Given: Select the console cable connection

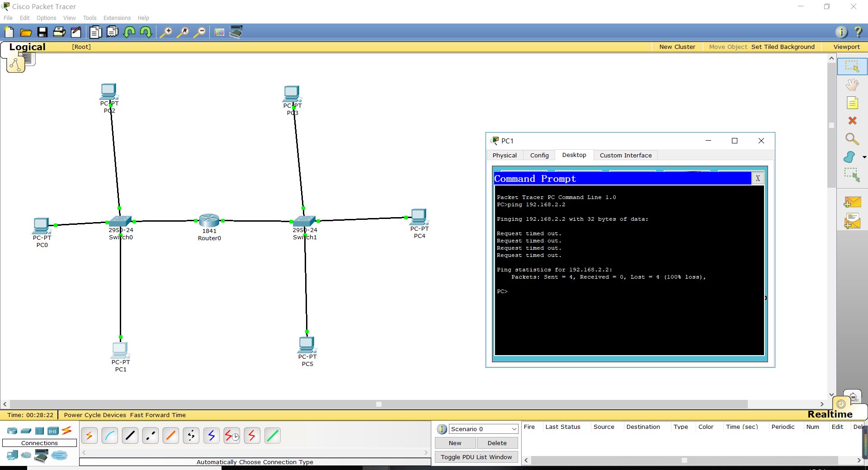Looking at the screenshot, I should [x=110, y=436].
